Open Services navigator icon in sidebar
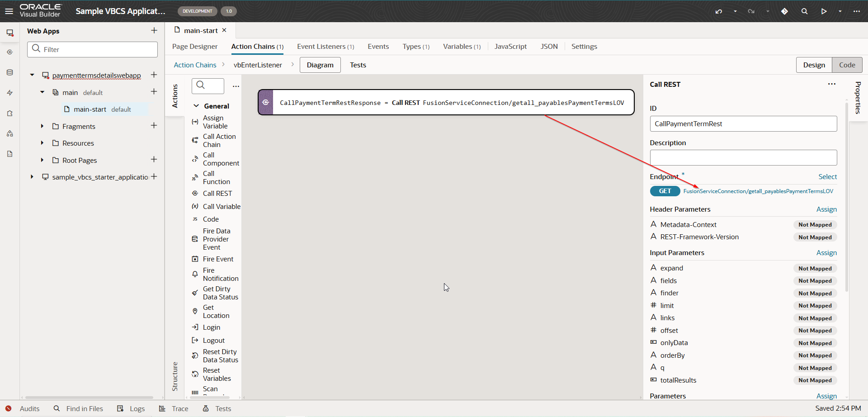Screen dimensions: 868x417 click(x=10, y=52)
